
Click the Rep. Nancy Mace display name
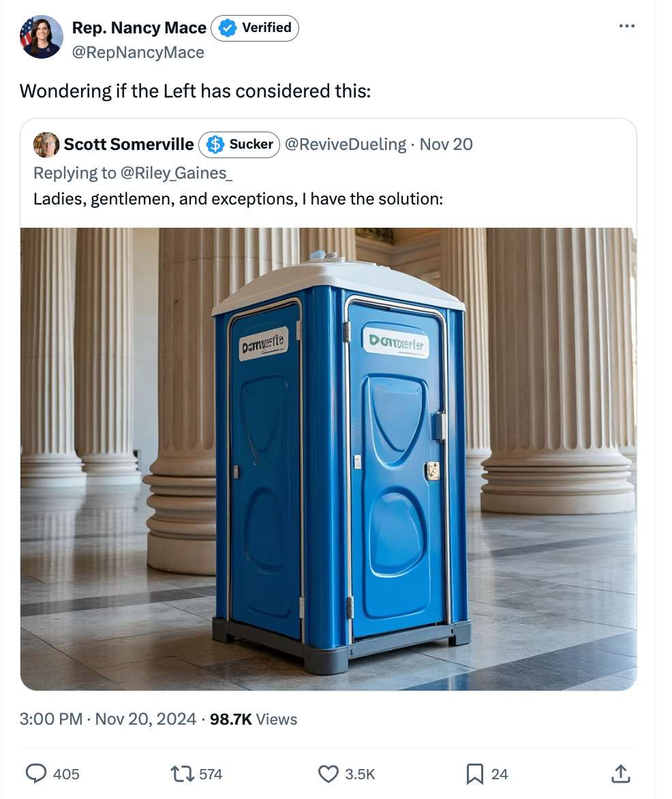tap(139, 28)
